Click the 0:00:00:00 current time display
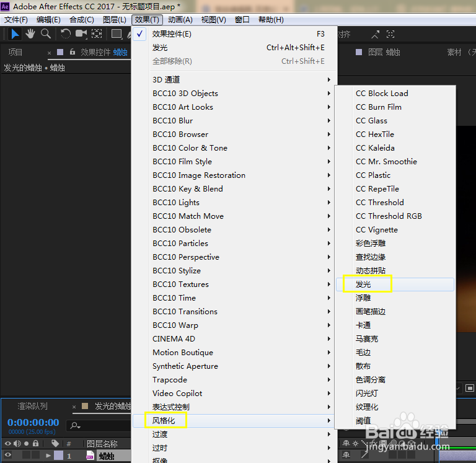Image resolution: width=476 pixels, height=463 pixels. 33,422
